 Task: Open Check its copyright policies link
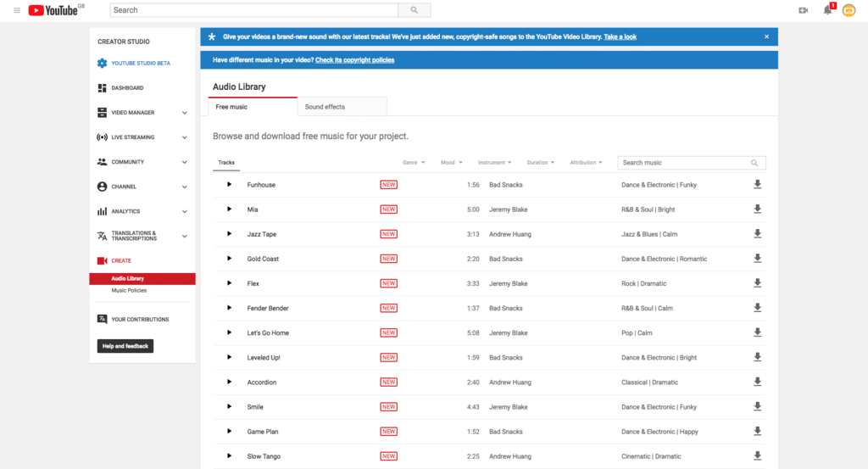pyautogui.click(x=355, y=60)
